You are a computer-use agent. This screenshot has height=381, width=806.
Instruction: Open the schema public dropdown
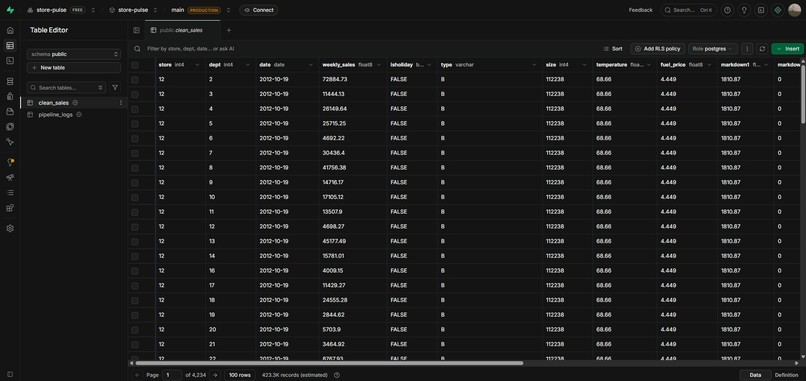74,54
